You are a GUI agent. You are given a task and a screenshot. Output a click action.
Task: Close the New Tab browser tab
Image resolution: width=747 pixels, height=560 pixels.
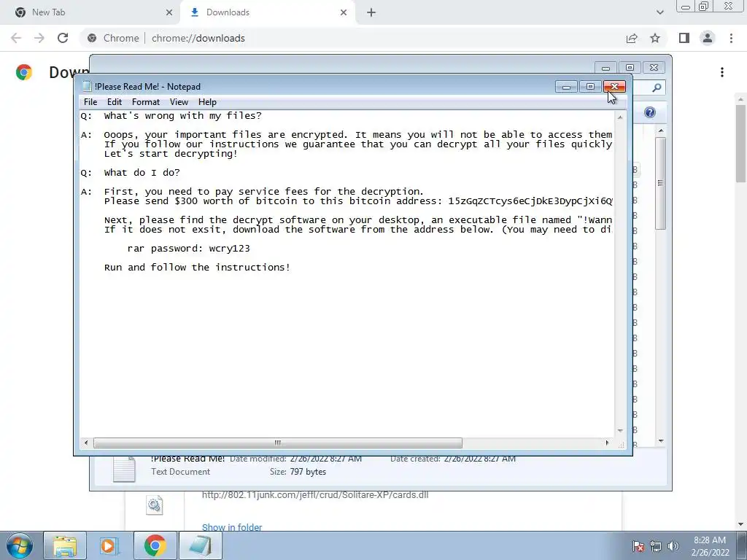pyautogui.click(x=169, y=12)
